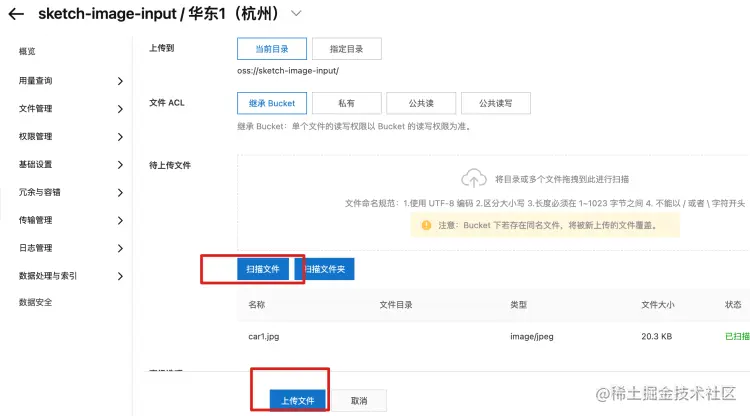This screenshot has width=750, height=416.
Task: Click the 扫描文件 button
Action: 263,269
